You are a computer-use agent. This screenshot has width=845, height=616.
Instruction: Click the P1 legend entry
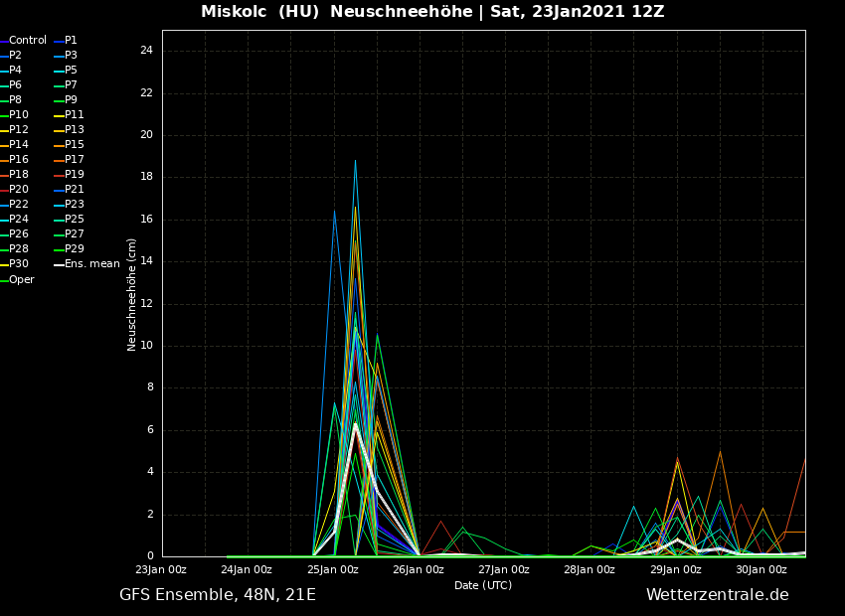(x=71, y=41)
